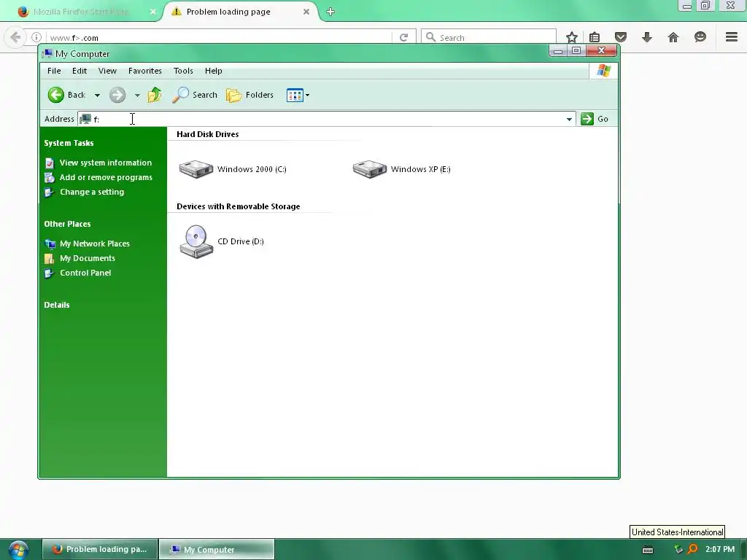The image size is (747, 560).
Task: Close the Problem loading page tab
Action: (306, 12)
